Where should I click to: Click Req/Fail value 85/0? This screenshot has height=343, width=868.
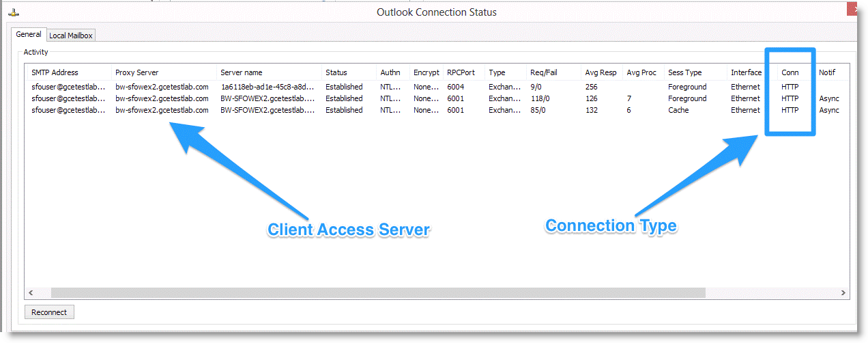538,110
